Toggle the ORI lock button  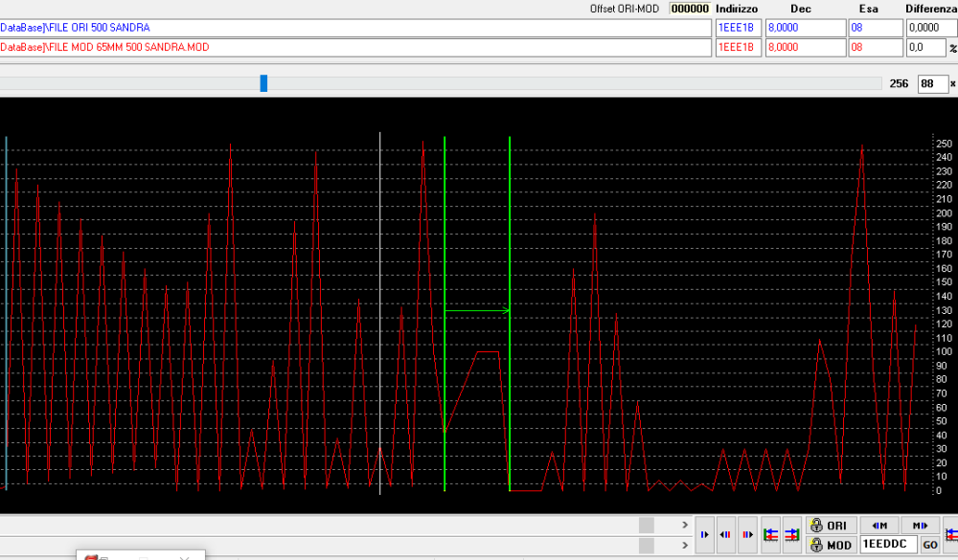point(830,526)
